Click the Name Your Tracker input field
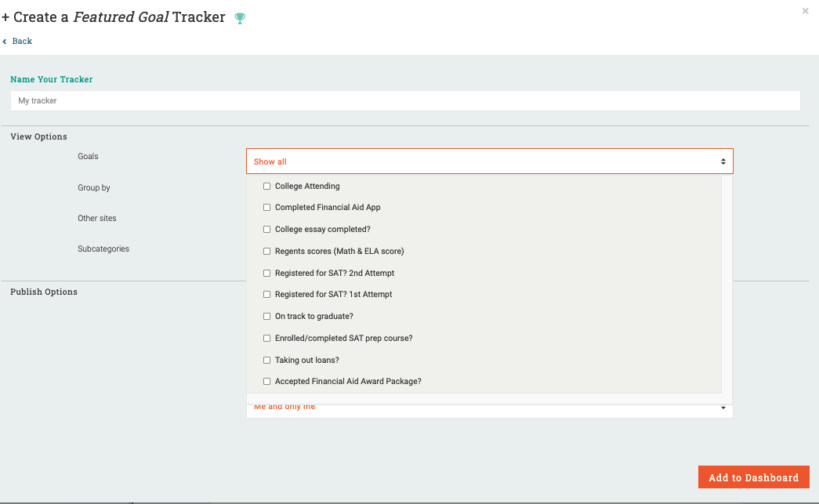 [x=405, y=100]
